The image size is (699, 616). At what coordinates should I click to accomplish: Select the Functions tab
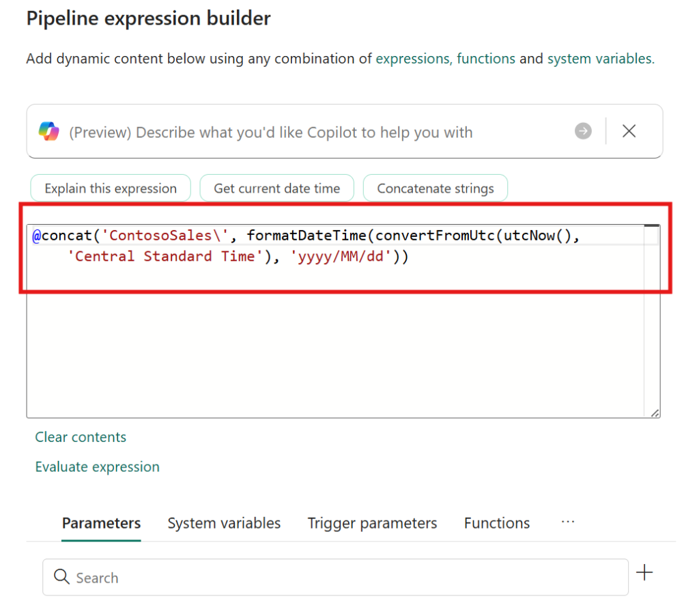[496, 523]
